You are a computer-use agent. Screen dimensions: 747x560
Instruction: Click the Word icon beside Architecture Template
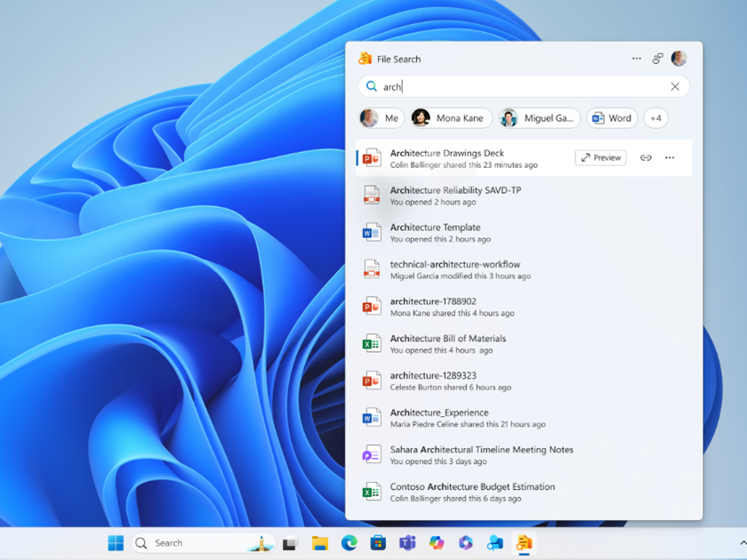pos(372,233)
